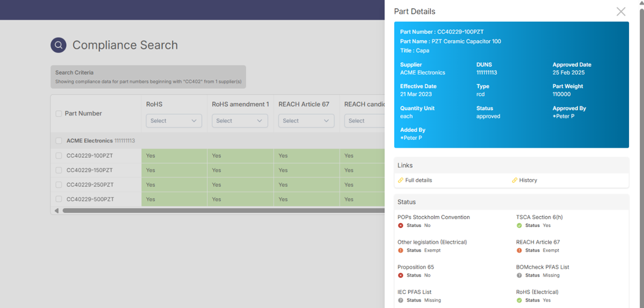The width and height of the screenshot is (644, 308).
Task: Click the Full details link icon
Action: click(401, 180)
